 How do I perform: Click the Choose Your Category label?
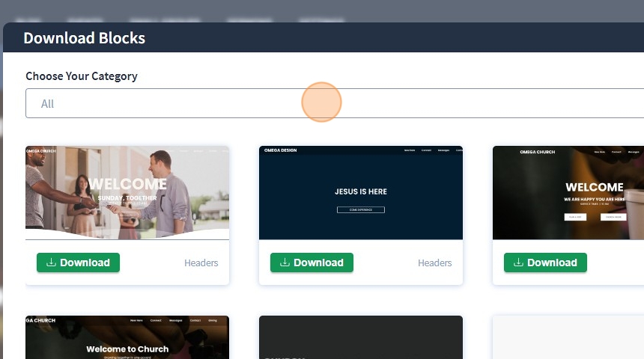click(x=82, y=76)
